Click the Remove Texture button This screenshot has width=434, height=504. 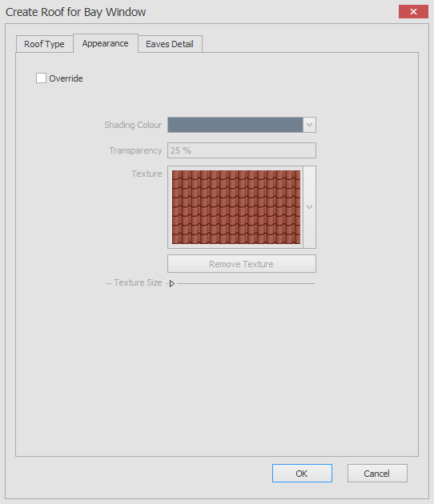click(x=242, y=264)
